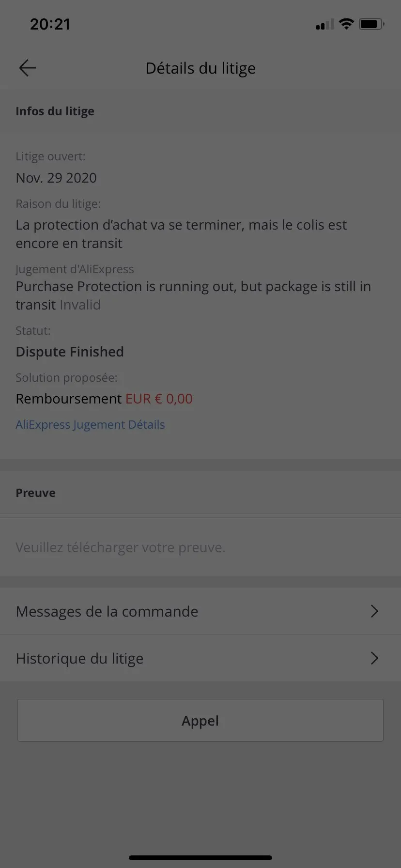Tap the cellular signal bars icon
Image resolution: width=401 pixels, height=868 pixels.
[x=325, y=24]
